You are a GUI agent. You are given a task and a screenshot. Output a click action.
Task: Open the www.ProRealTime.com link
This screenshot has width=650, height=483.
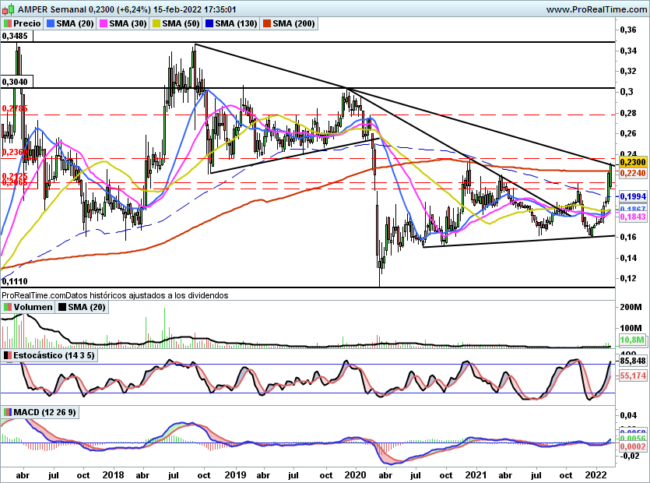[x=596, y=9]
